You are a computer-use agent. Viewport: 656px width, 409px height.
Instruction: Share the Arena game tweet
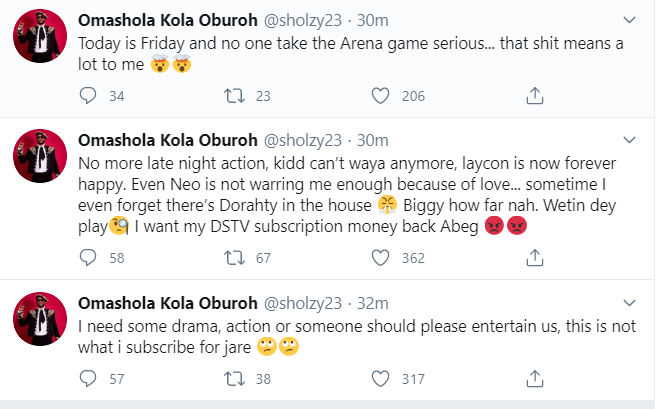(535, 96)
